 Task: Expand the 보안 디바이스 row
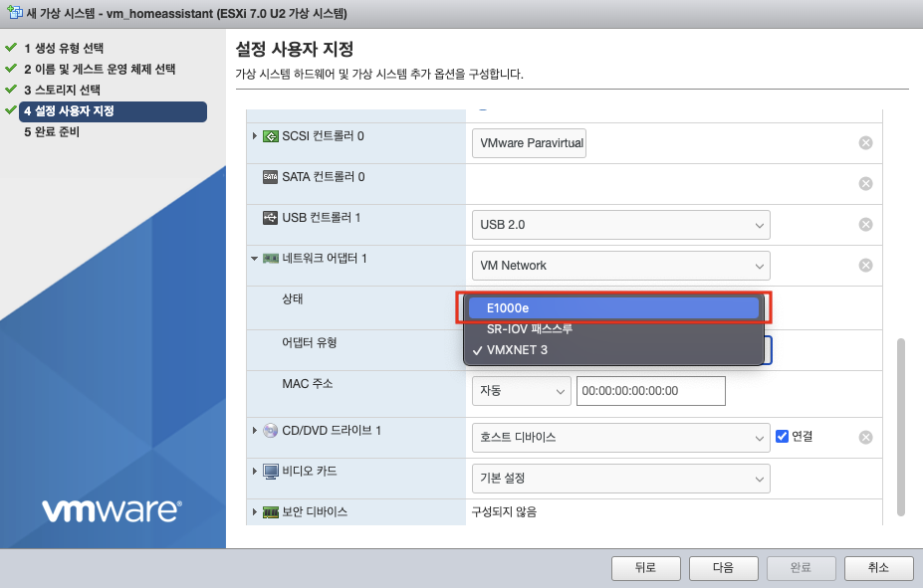[x=254, y=511]
